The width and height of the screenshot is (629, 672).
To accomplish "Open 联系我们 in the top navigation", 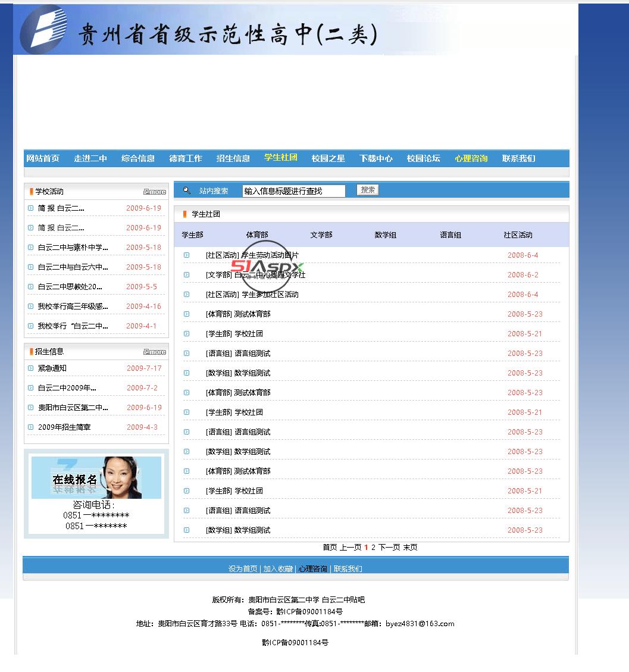I will [x=518, y=158].
